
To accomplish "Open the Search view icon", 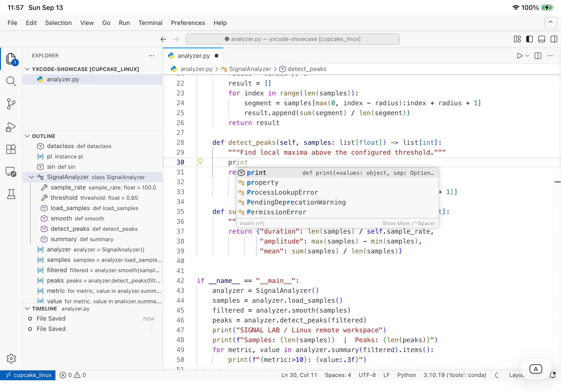I will coord(11,81).
